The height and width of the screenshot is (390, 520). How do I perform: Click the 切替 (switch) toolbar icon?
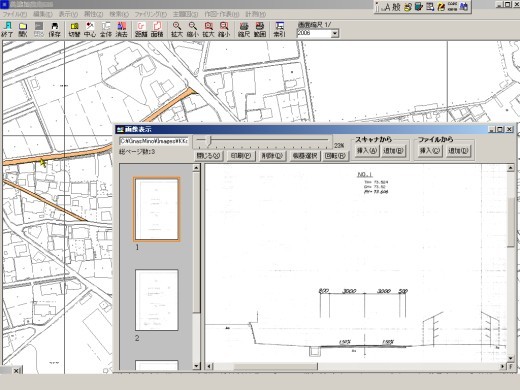click(x=74, y=29)
